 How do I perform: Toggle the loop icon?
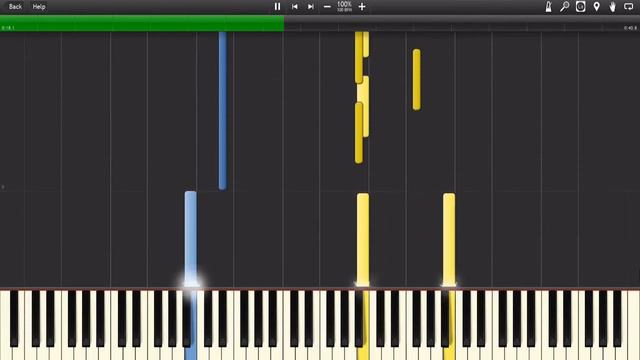point(629,7)
